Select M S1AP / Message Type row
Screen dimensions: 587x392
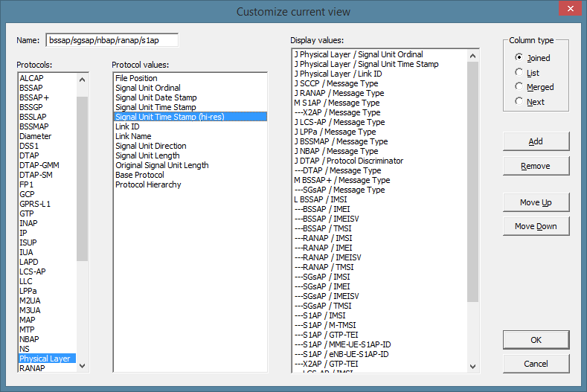coord(379,103)
